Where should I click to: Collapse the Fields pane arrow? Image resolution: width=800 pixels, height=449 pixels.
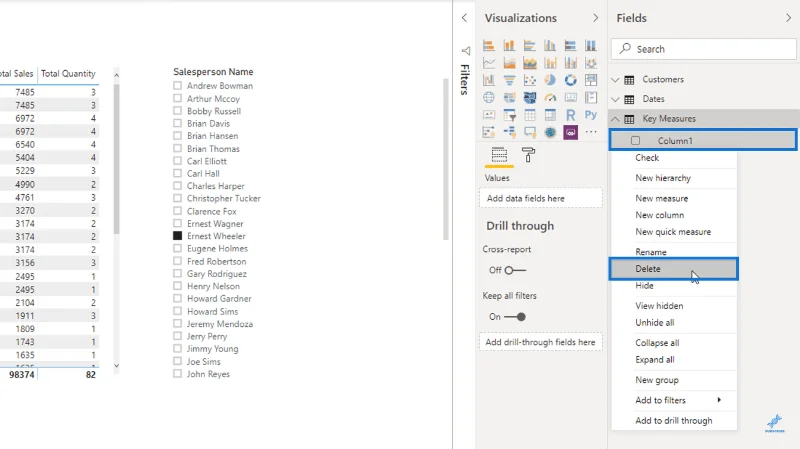coord(788,18)
